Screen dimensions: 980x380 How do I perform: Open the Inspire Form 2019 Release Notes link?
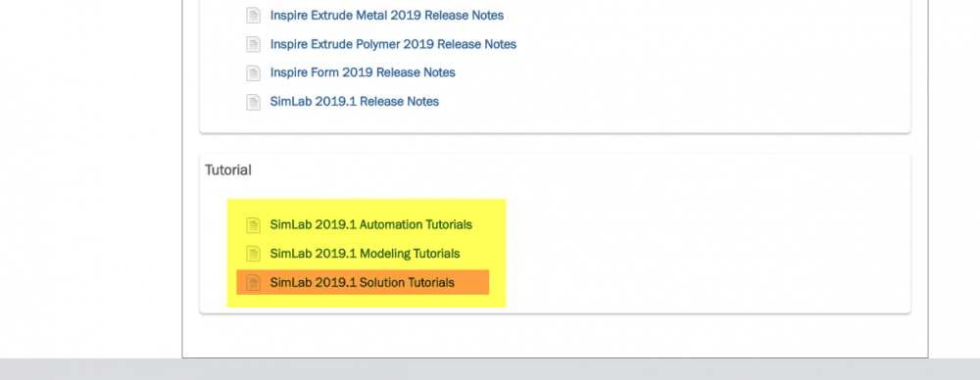(x=363, y=72)
